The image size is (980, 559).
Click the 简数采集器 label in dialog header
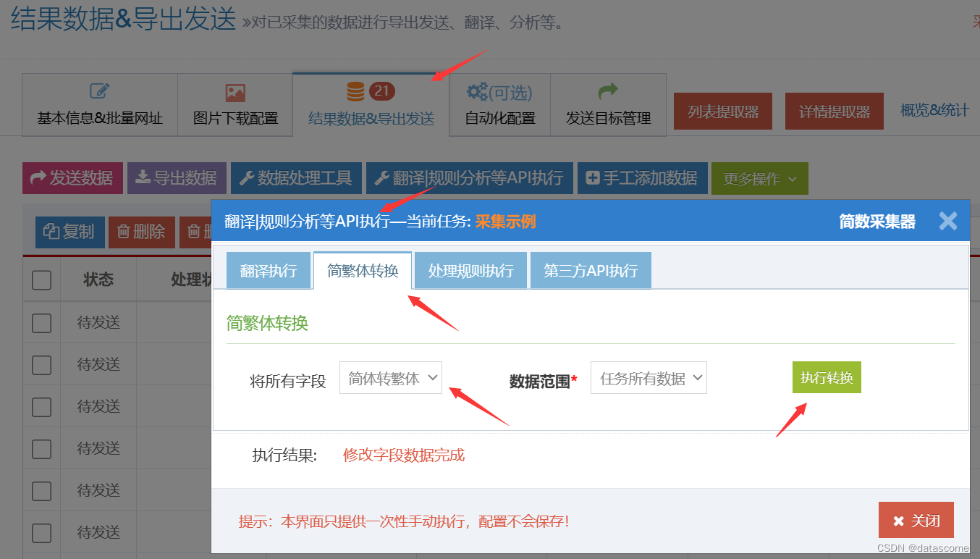877,222
